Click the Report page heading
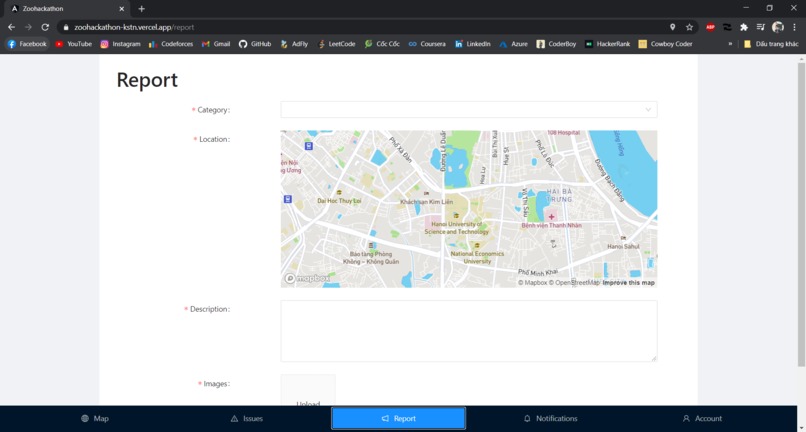This screenshot has width=806, height=432. [x=147, y=80]
